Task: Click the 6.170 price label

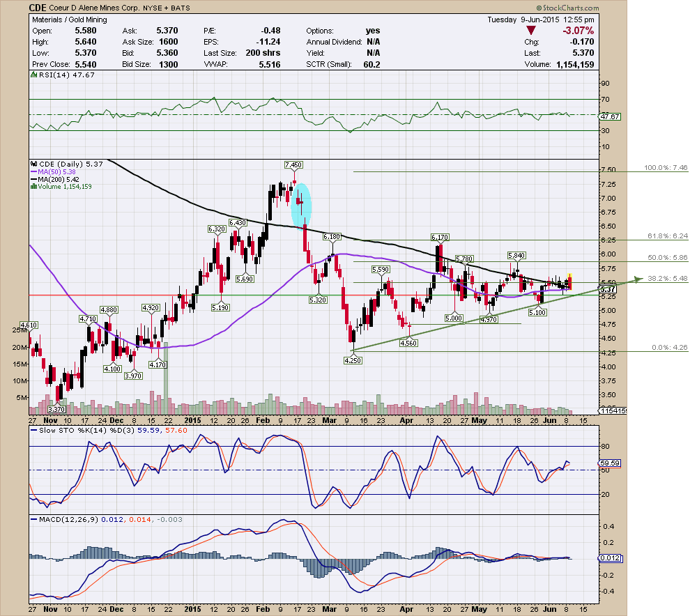Action: [x=440, y=238]
